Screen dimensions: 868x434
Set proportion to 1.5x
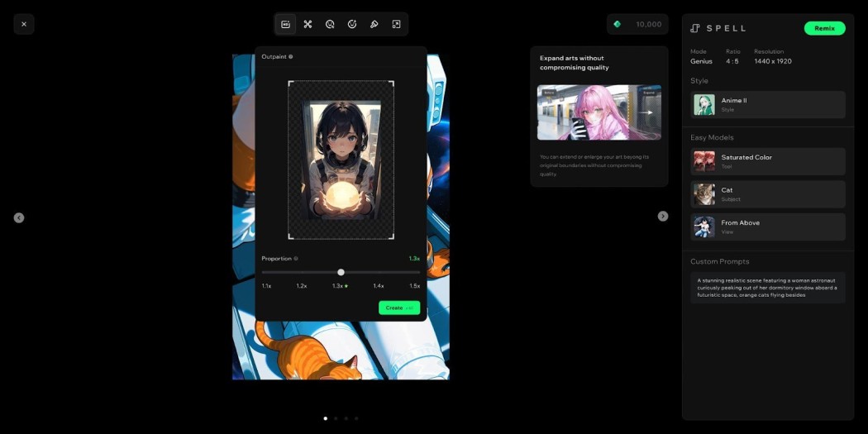click(x=415, y=286)
